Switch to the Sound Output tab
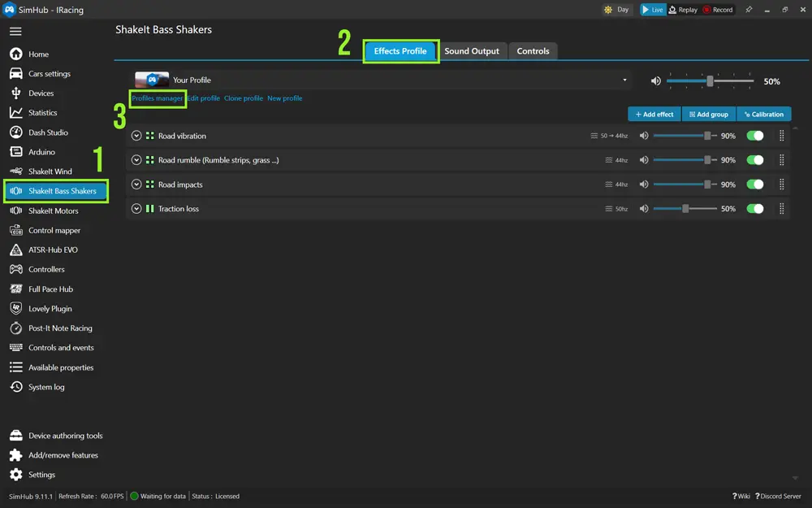The width and height of the screenshot is (812, 508). 472,51
